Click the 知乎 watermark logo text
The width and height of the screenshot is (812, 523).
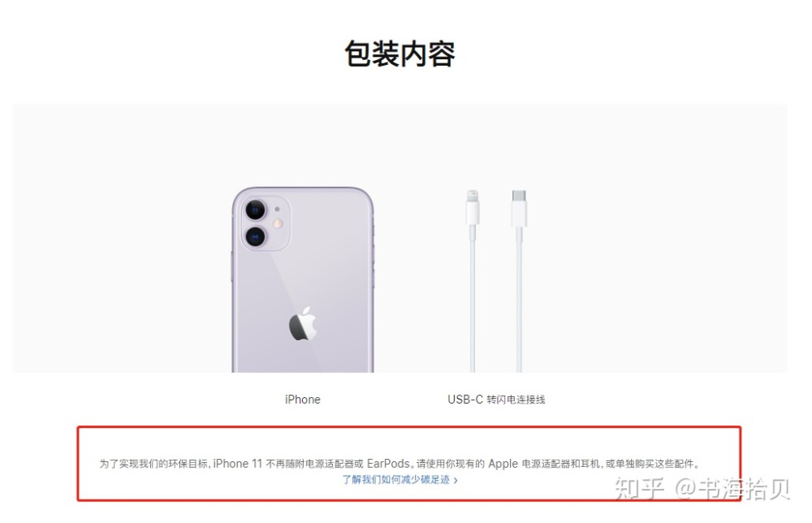coord(640,488)
